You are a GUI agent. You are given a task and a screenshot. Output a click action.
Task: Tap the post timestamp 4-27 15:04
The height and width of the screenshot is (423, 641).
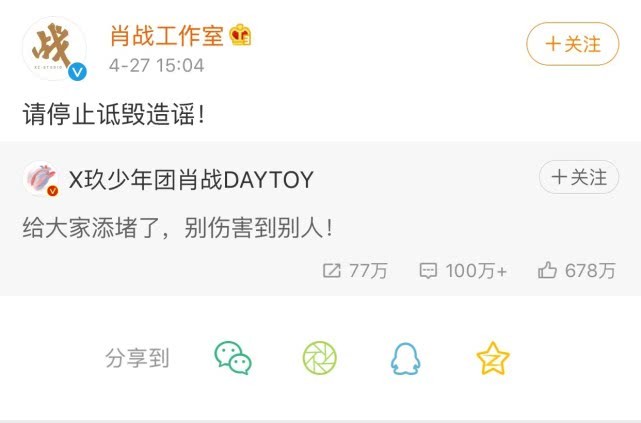click(157, 65)
